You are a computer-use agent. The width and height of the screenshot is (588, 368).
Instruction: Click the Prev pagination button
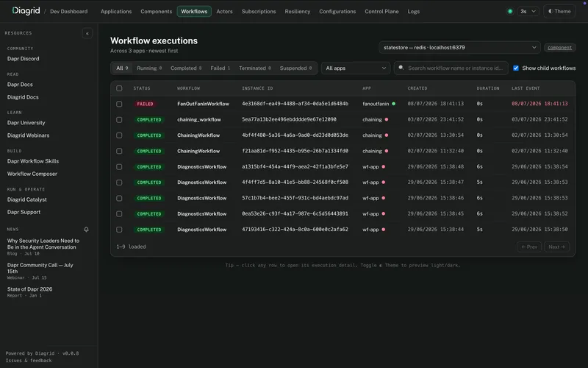pyautogui.click(x=529, y=247)
